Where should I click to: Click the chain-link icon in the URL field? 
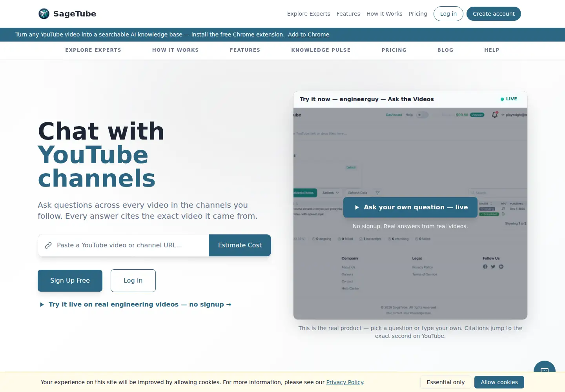tap(48, 245)
